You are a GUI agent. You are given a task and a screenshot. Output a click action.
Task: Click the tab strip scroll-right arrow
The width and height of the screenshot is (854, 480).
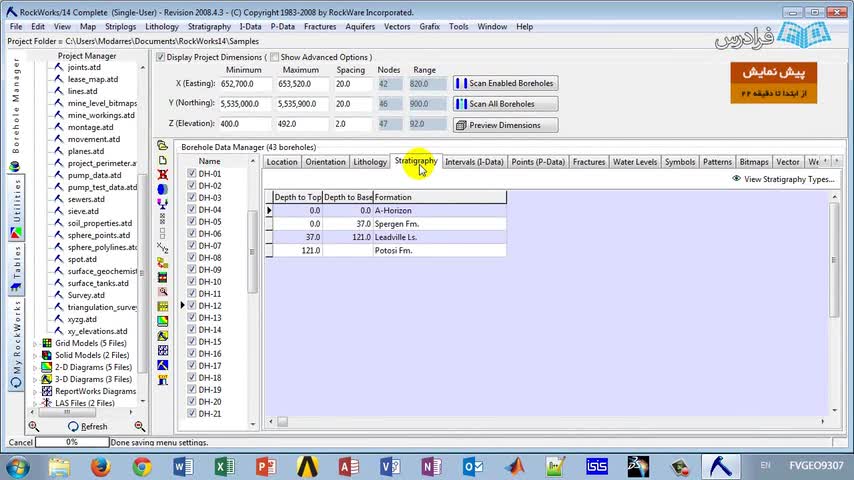[837, 161]
